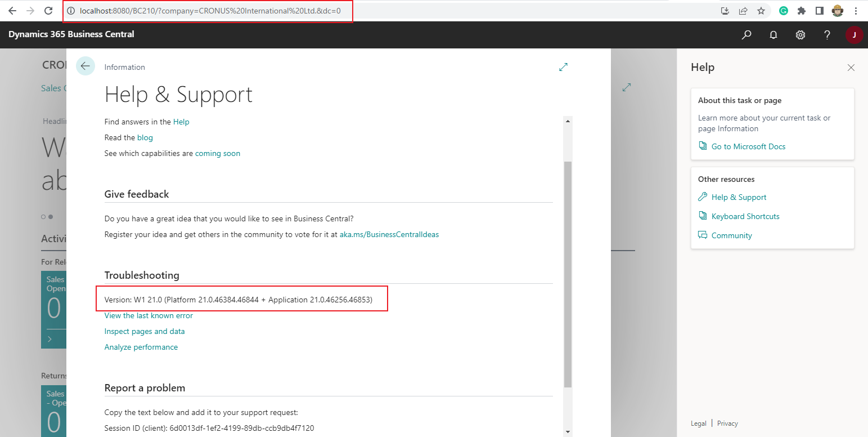The height and width of the screenshot is (437, 868).
Task: Open Chrome's three-dot customize menu
Action: 856,10
